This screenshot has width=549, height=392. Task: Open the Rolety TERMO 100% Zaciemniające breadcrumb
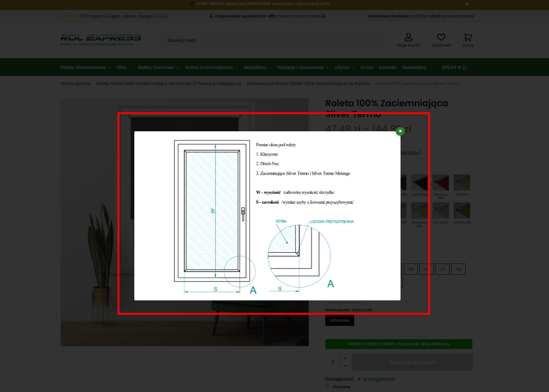(x=168, y=84)
